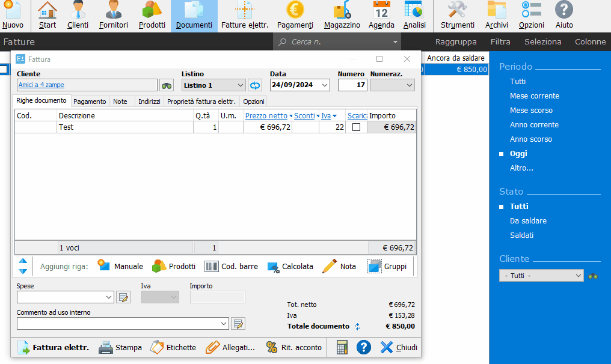Add a row via Cod. barre
The image size is (611, 364).
[231, 266]
